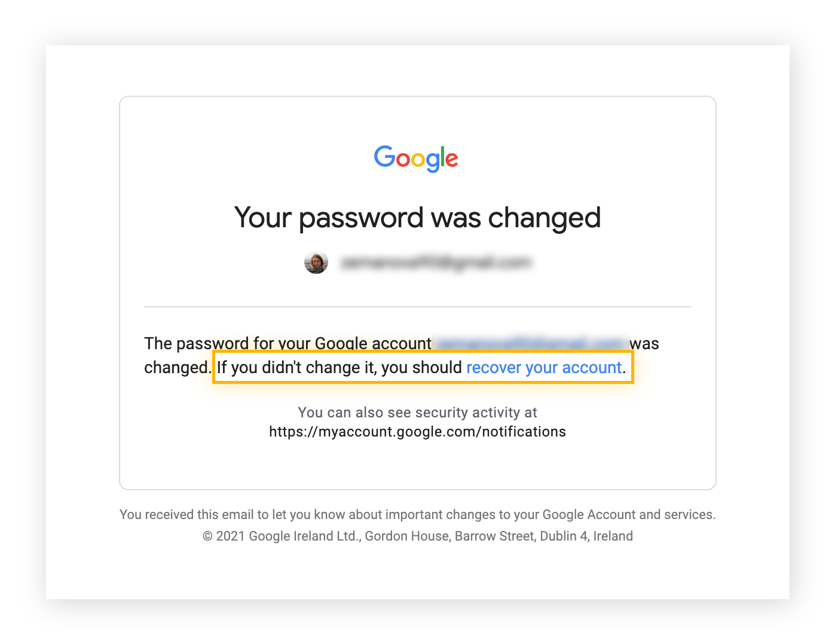
Task: Open the recover your account link
Action: (x=544, y=367)
